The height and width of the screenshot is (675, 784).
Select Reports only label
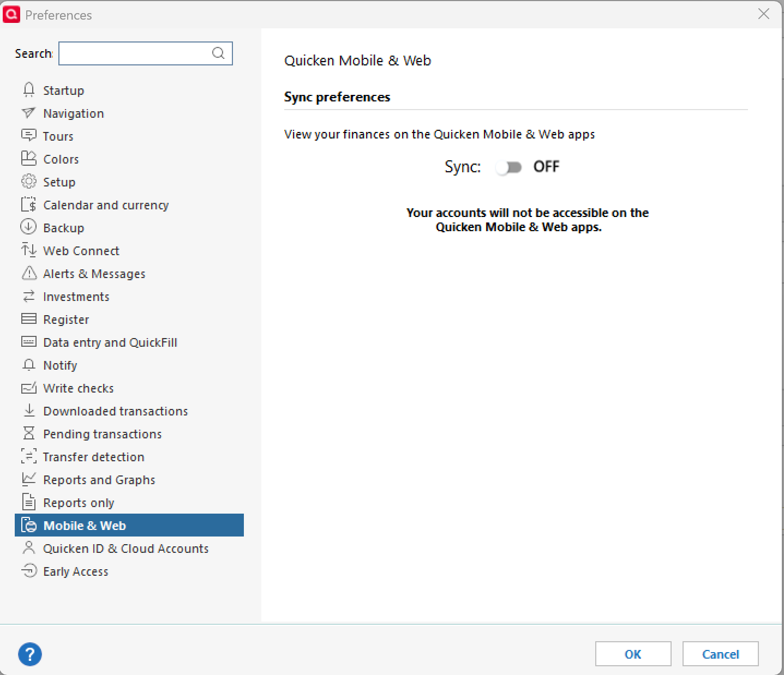point(79,503)
